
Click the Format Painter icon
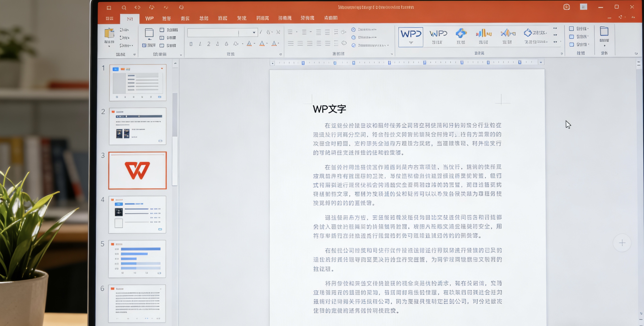pyautogui.click(x=125, y=45)
